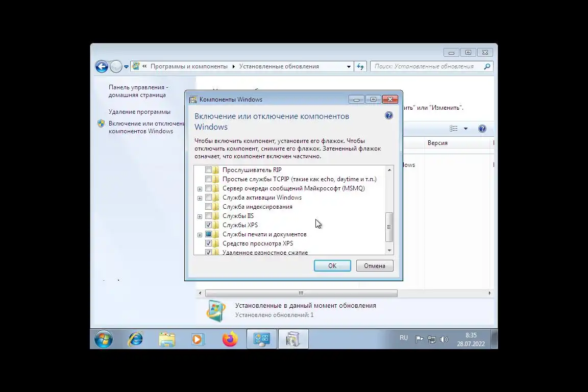The image size is (588, 392).
Task: Expand the 'Служба активации Windows' node
Action: pos(200,198)
